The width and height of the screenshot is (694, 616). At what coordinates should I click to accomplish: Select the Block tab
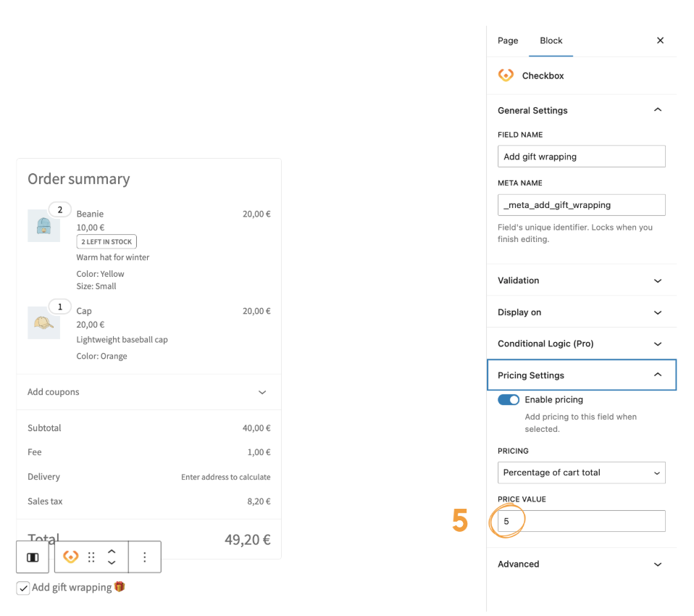pyautogui.click(x=551, y=41)
